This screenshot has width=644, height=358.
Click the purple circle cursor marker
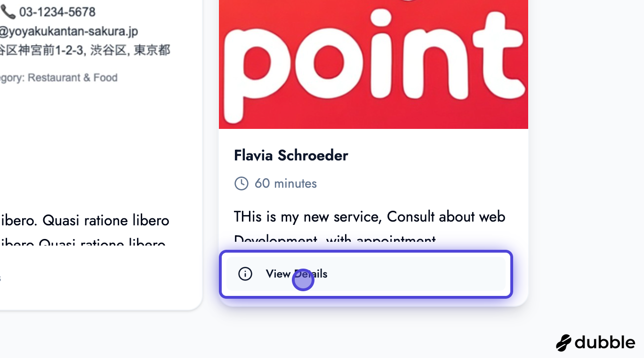click(x=303, y=280)
